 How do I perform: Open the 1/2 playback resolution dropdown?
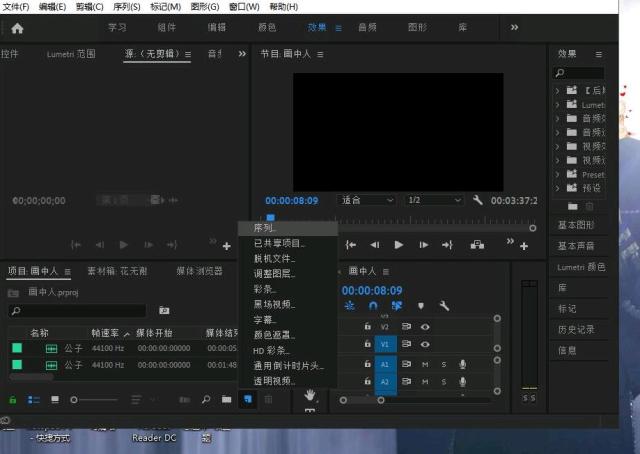pyautogui.click(x=434, y=200)
